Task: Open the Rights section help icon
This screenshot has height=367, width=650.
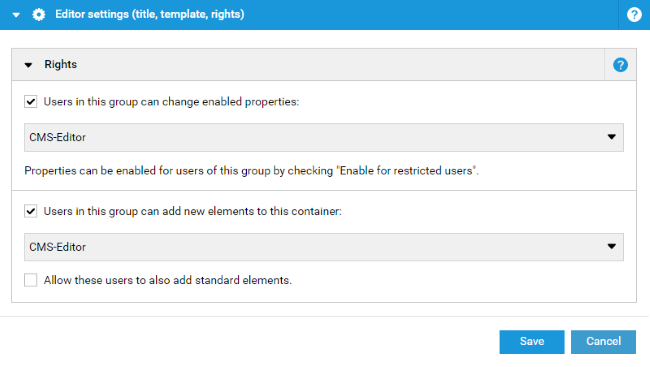Action: (x=620, y=65)
